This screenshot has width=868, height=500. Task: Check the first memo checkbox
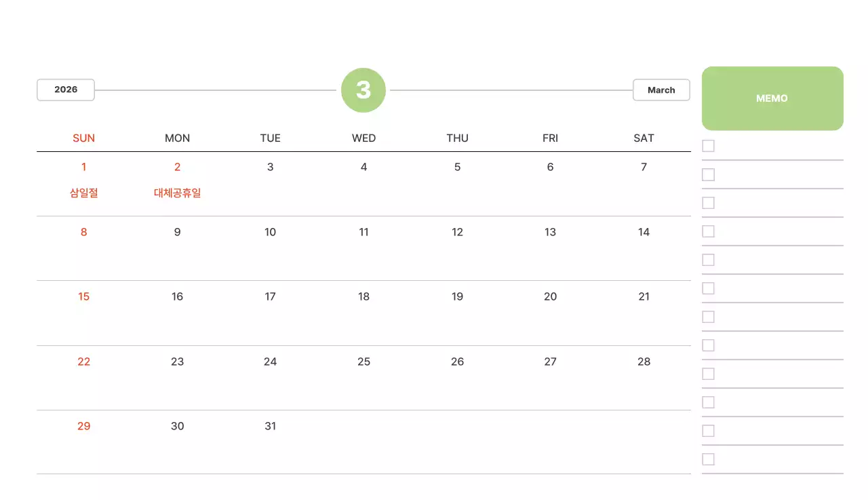tap(709, 146)
